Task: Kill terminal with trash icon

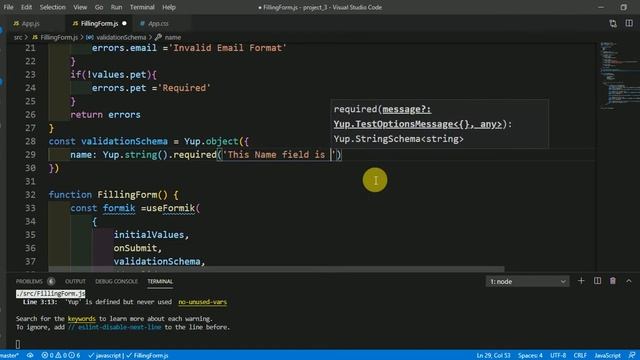Action: [x=613, y=281]
